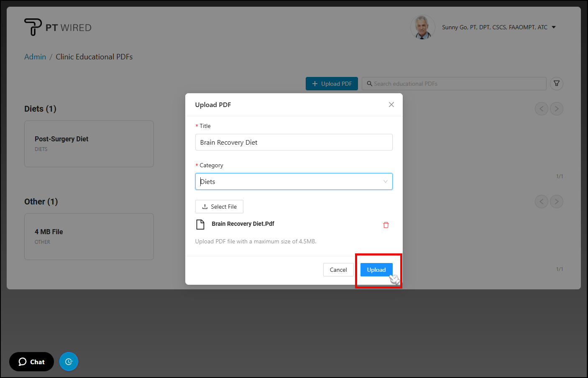Cancel the PDF upload

[338, 270]
